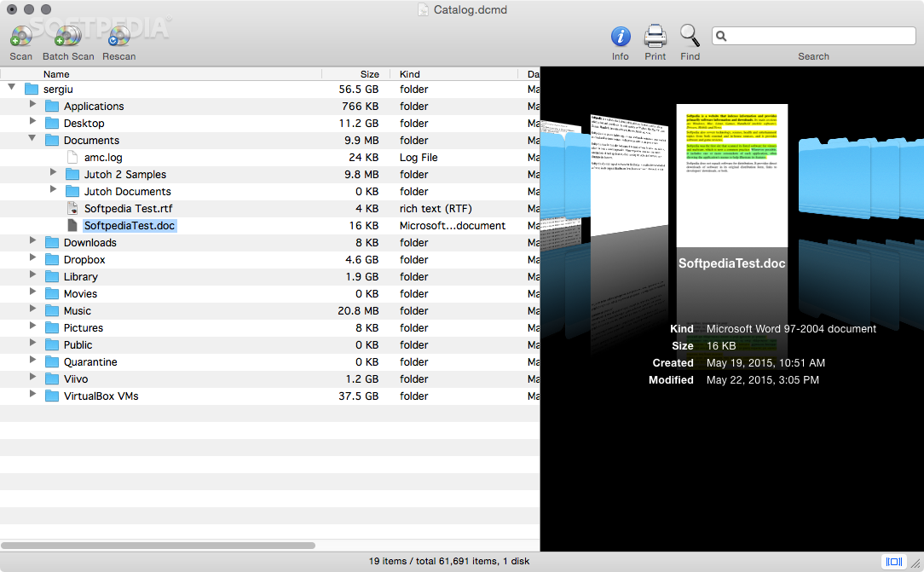Expand the Movies folder
924x572 pixels.
pyautogui.click(x=32, y=292)
